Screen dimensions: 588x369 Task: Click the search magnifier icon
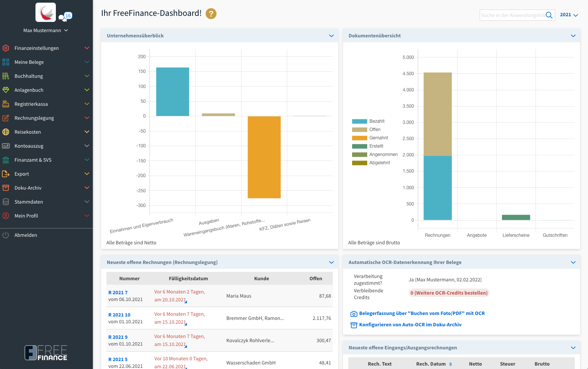pos(549,15)
